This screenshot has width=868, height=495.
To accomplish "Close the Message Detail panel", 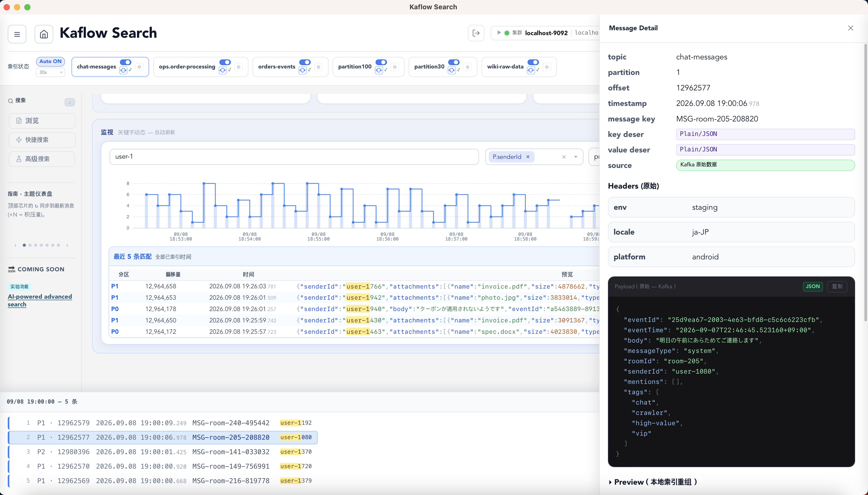I will coord(850,28).
